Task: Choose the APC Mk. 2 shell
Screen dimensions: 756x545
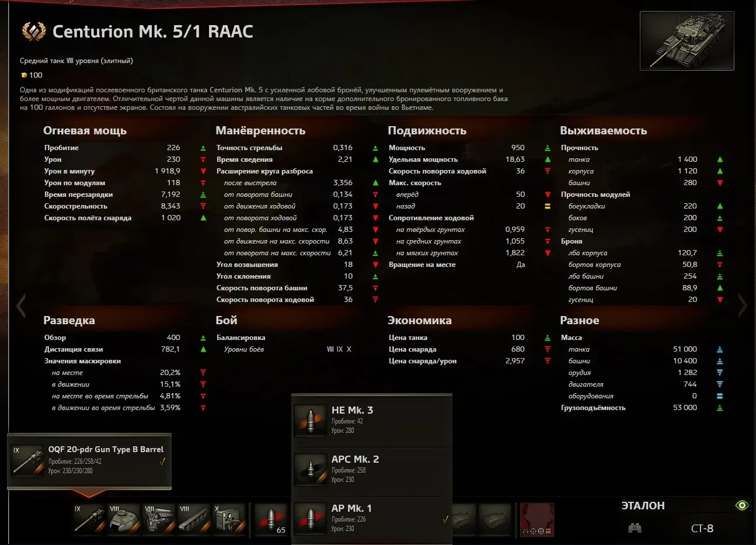Action: coord(371,468)
